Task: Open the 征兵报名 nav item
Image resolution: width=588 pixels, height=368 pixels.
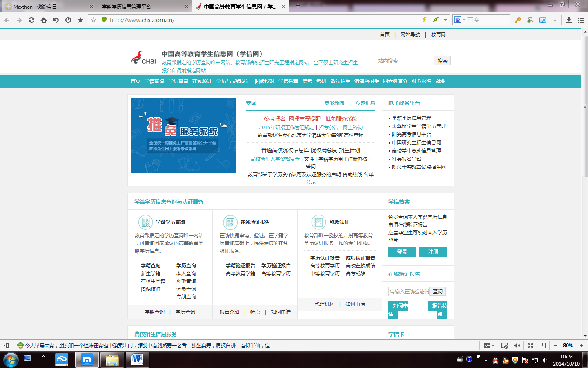Action: [x=422, y=81]
